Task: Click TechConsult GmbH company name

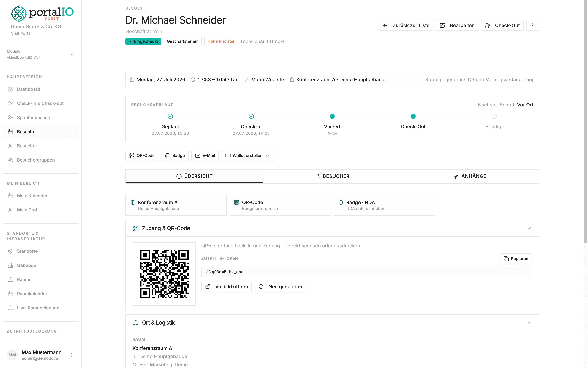Action: (262, 41)
